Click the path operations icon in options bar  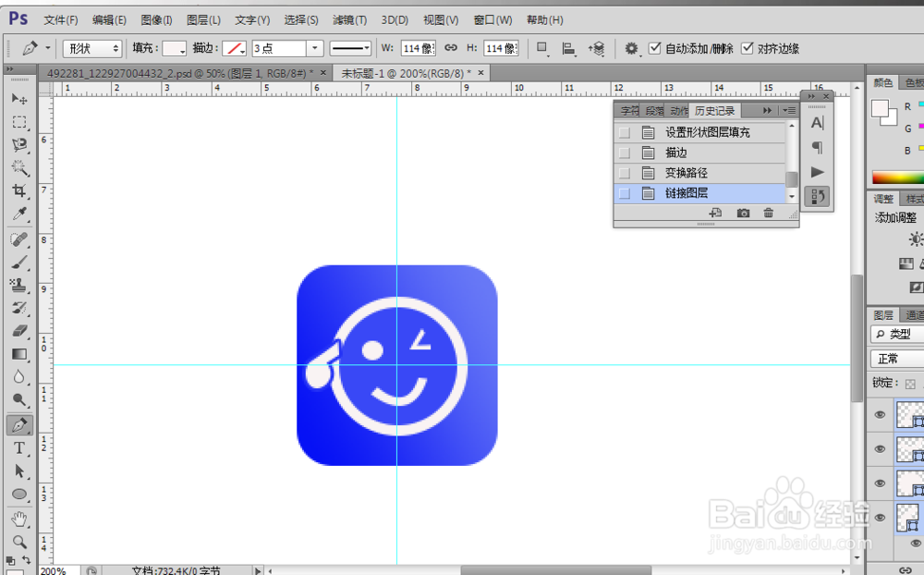tap(542, 48)
